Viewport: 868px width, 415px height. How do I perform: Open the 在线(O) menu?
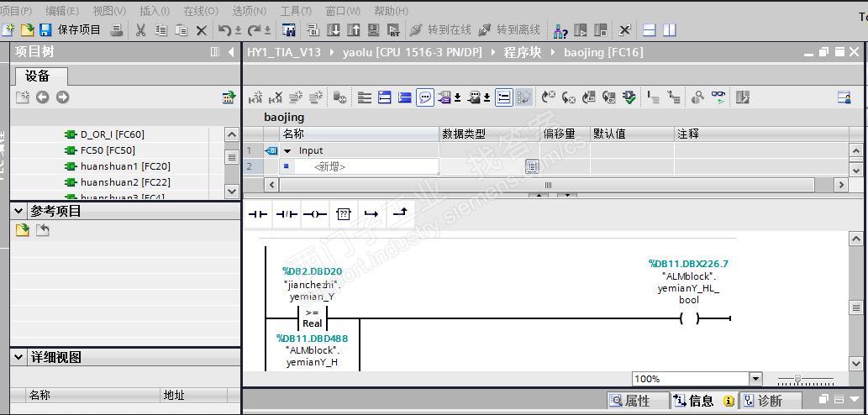pos(201,11)
